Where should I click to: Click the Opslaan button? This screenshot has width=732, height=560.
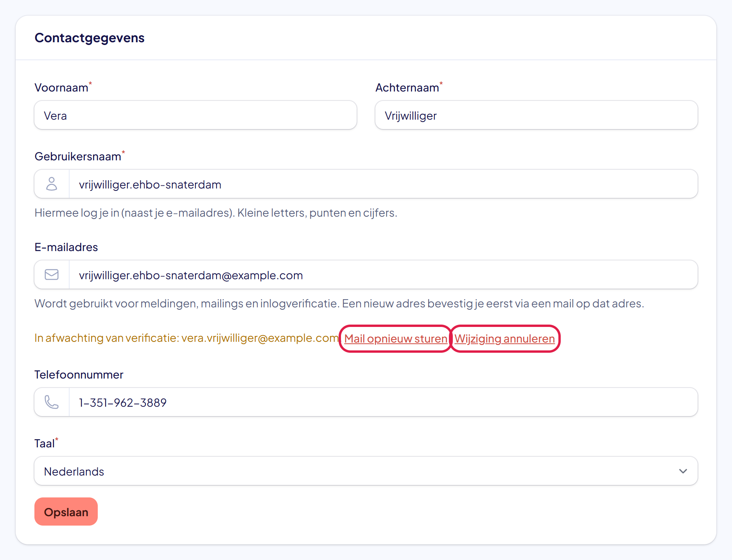point(66,512)
